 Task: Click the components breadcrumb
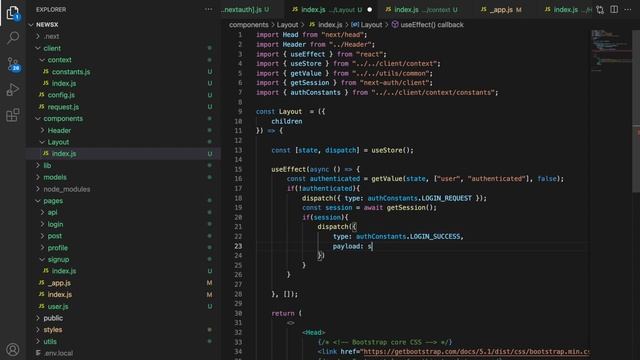tap(248, 25)
